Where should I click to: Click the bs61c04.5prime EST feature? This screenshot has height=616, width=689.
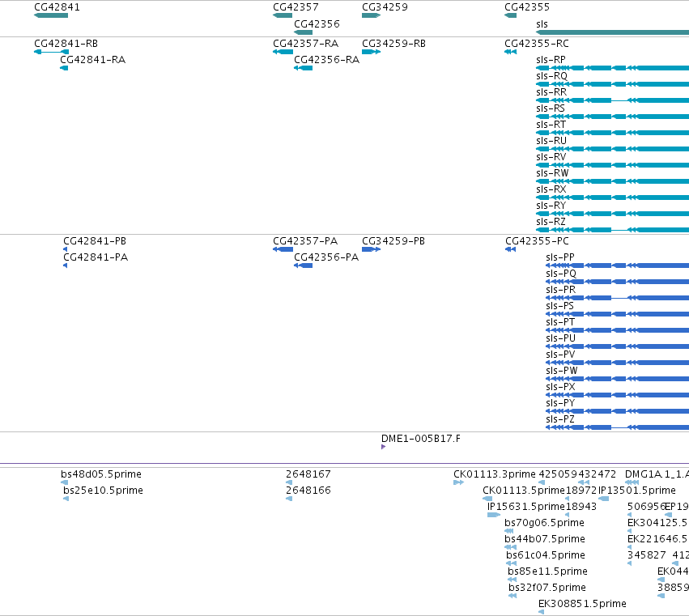point(511,564)
